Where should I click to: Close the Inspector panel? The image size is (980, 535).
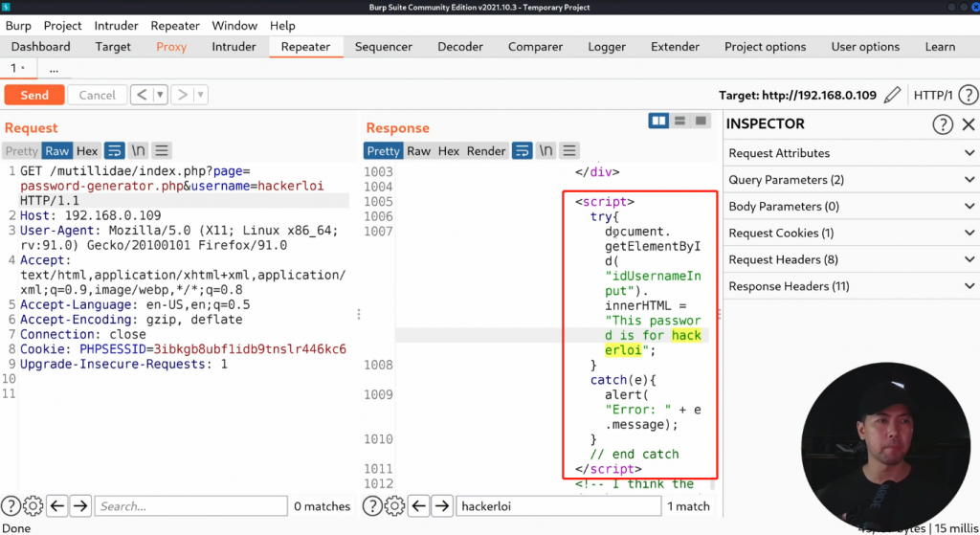[x=968, y=124]
